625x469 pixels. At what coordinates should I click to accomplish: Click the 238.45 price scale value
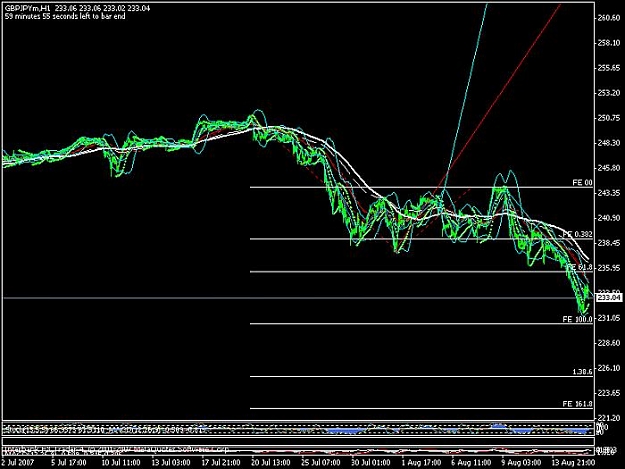(609, 243)
